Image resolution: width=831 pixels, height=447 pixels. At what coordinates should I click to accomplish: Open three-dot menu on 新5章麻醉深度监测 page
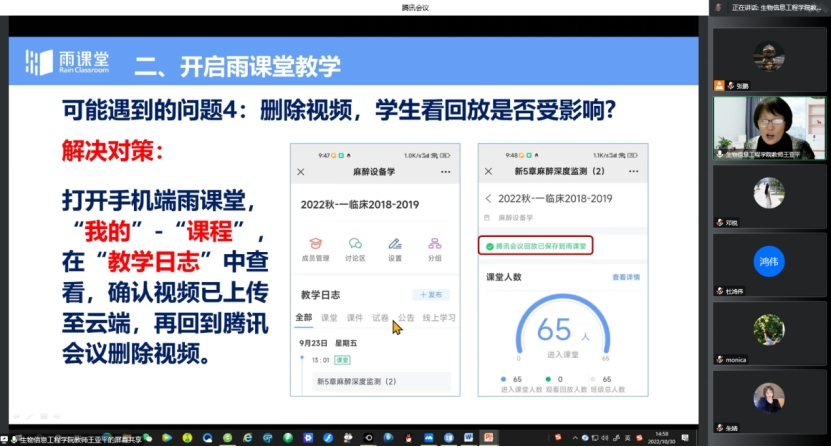633,171
